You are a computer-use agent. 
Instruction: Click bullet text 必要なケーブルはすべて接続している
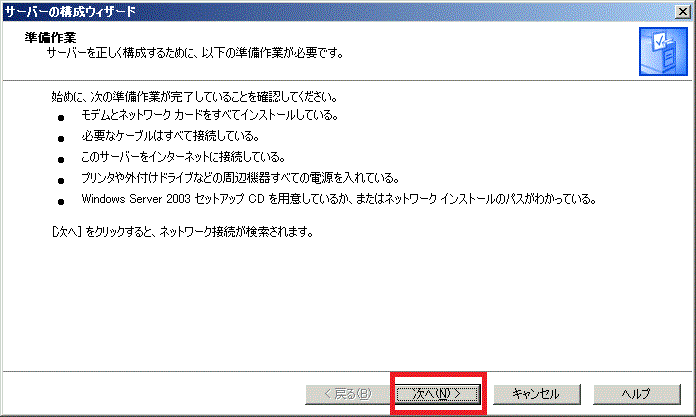pyautogui.click(x=170, y=136)
